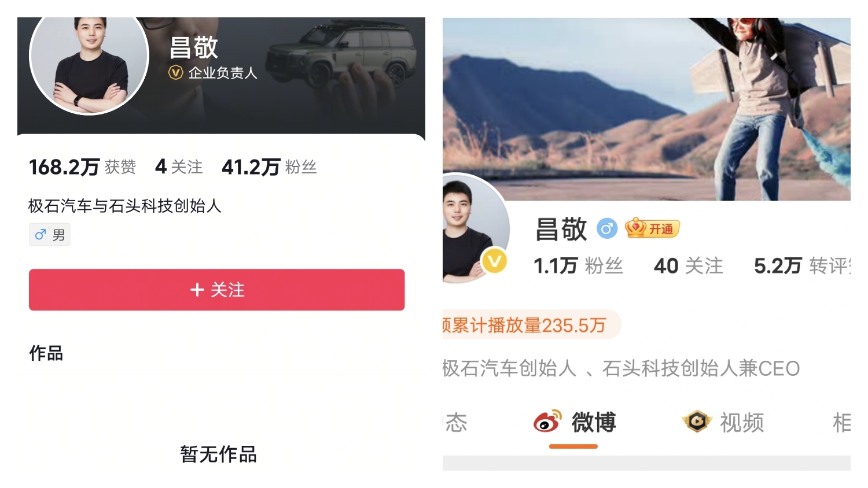Click the blue male gender icon
868x488 pixels.
(606, 229)
